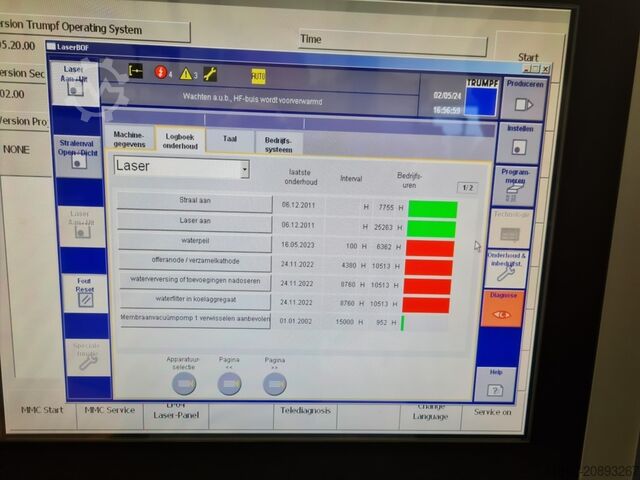Open Onderhoud & inbedrijfst. panel

coord(506,268)
